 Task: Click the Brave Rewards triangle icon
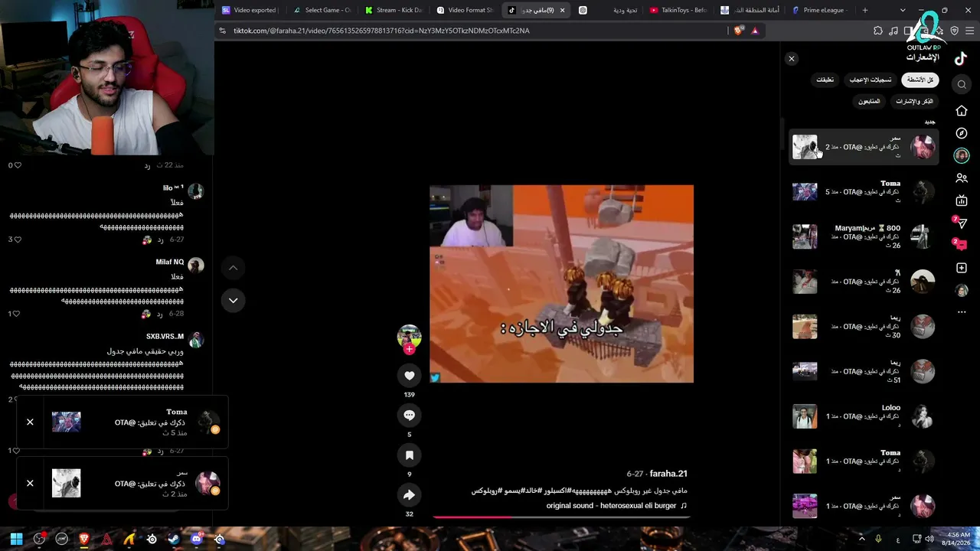pos(755,31)
